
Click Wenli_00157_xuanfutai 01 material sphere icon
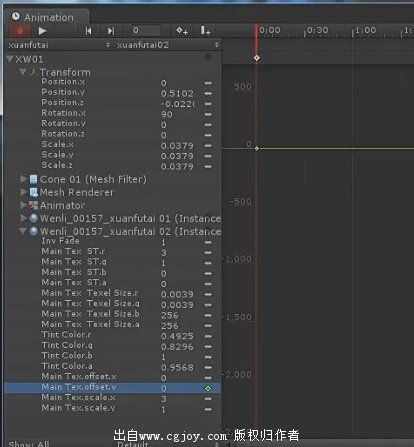(33, 218)
